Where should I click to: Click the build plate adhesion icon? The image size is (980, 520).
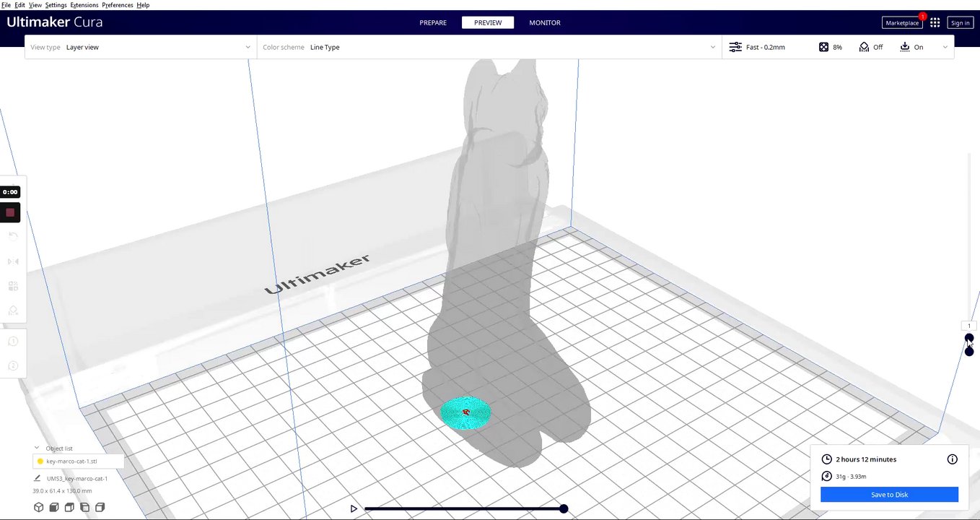(905, 47)
